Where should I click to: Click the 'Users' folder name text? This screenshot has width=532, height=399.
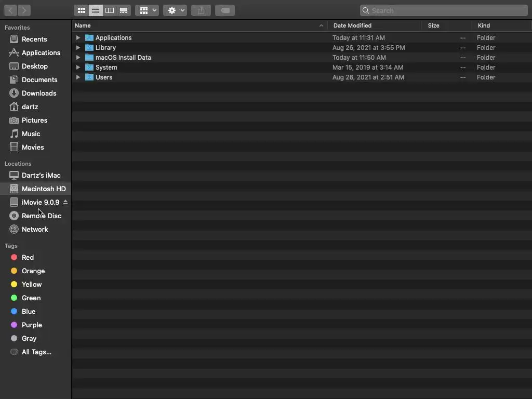point(104,77)
